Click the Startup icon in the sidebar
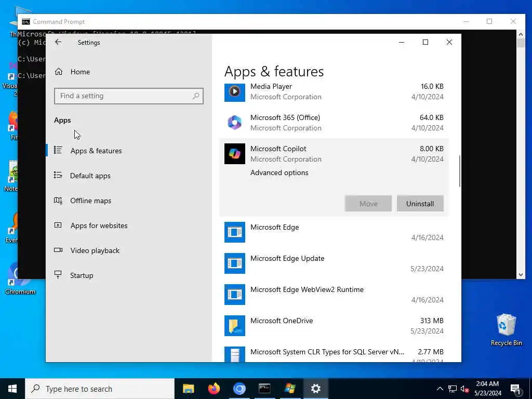 (58, 275)
